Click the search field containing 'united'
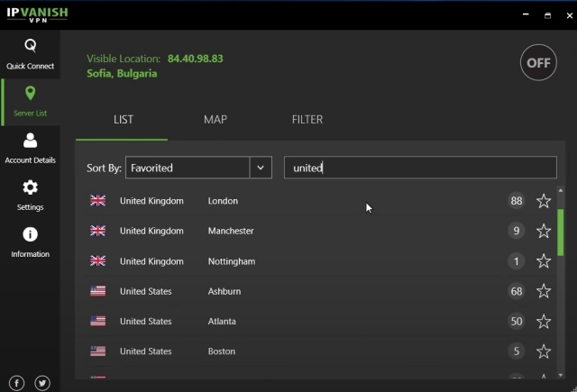 pos(420,168)
